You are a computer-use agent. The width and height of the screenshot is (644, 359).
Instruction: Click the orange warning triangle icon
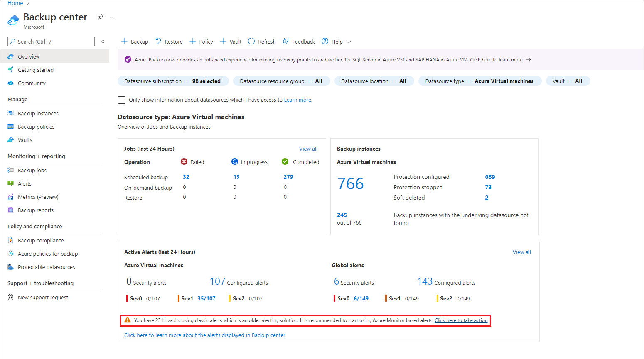(x=128, y=320)
